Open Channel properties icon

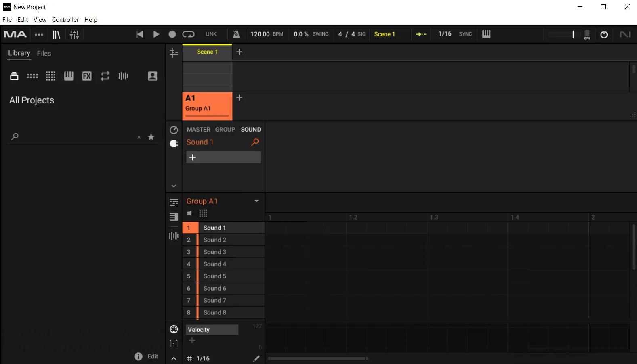click(174, 130)
